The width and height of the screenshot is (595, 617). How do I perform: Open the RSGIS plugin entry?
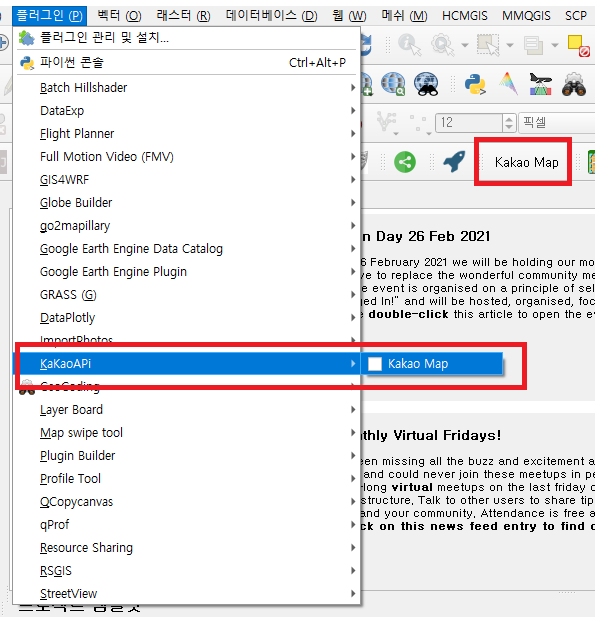tap(187, 571)
